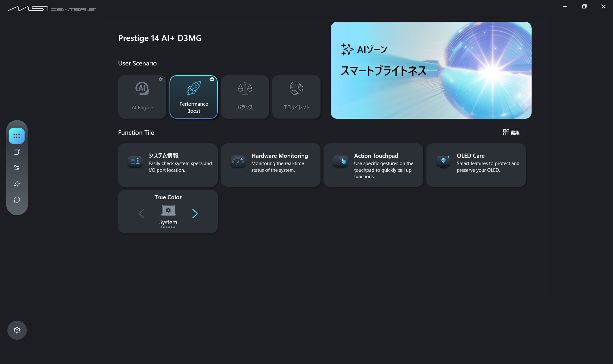This screenshot has height=364, width=613.
Task: Select the バランス scenario
Action: click(245, 97)
